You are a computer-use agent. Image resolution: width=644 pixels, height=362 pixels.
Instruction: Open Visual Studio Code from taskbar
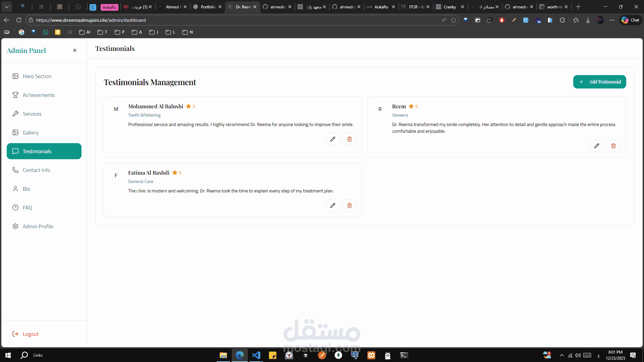coord(256,355)
